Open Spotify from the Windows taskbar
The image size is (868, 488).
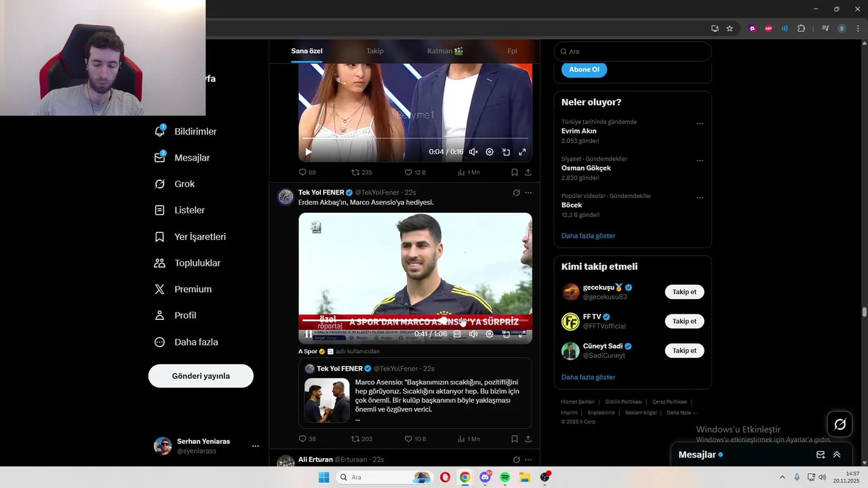(x=505, y=477)
